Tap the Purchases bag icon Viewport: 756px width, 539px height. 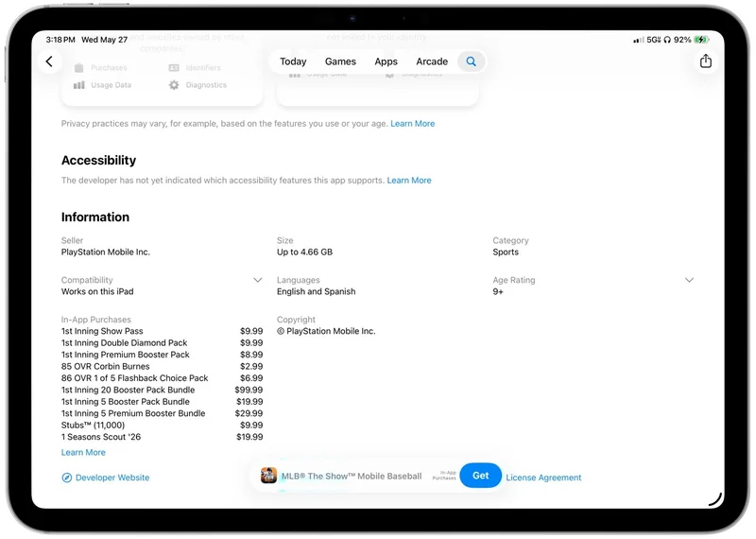tap(79, 67)
